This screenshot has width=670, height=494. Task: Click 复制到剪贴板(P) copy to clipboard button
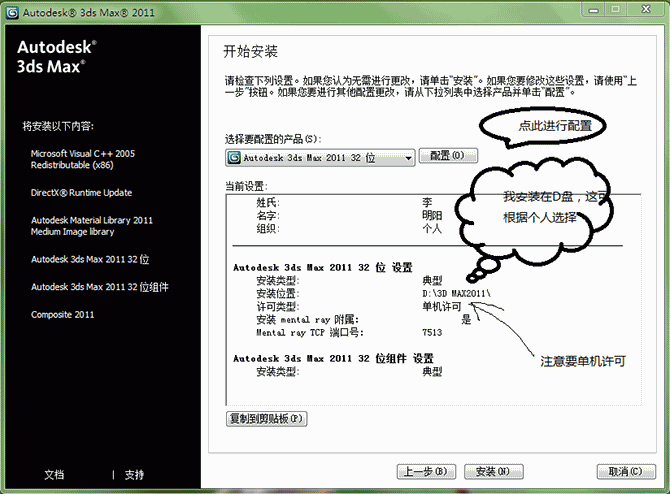pyautogui.click(x=267, y=418)
